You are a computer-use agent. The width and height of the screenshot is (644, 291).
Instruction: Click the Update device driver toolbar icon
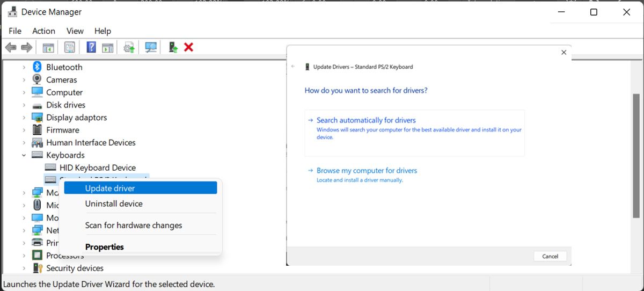(129, 48)
